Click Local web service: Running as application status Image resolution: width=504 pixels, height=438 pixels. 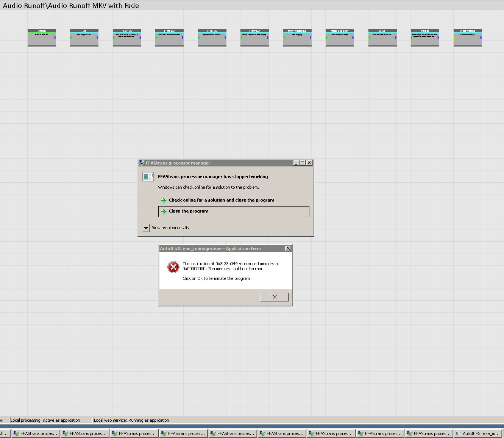coord(131,420)
